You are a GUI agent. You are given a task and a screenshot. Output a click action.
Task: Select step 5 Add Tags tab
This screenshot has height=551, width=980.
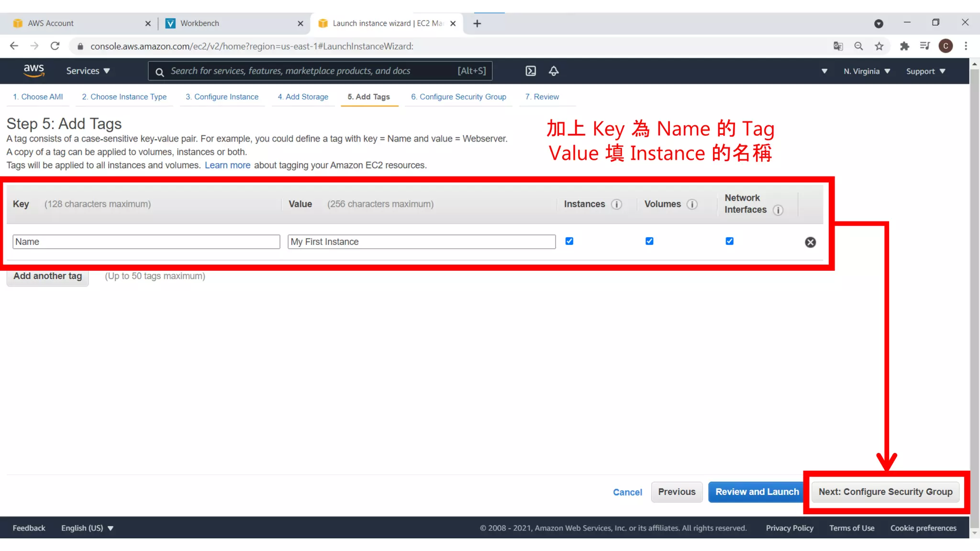369,97
